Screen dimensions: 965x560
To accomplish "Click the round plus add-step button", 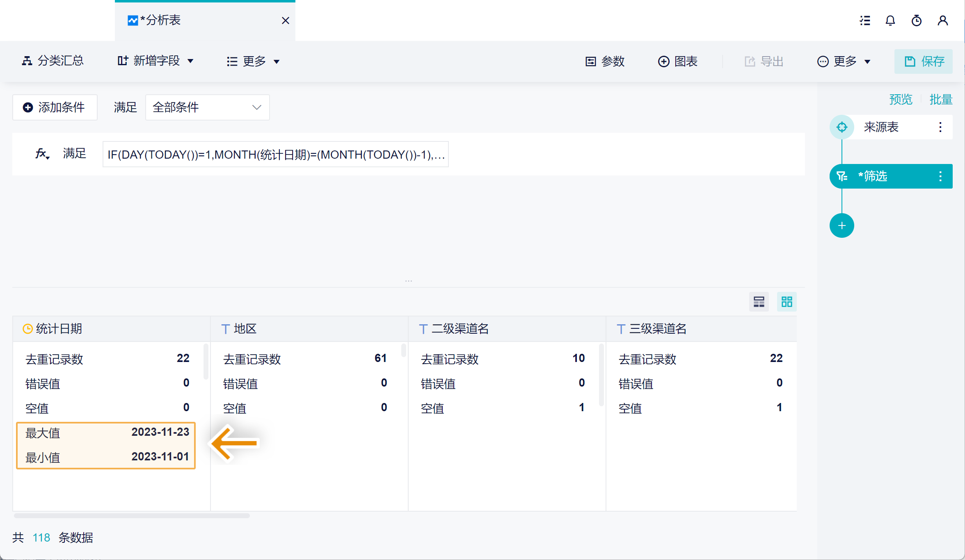I will click(x=842, y=225).
